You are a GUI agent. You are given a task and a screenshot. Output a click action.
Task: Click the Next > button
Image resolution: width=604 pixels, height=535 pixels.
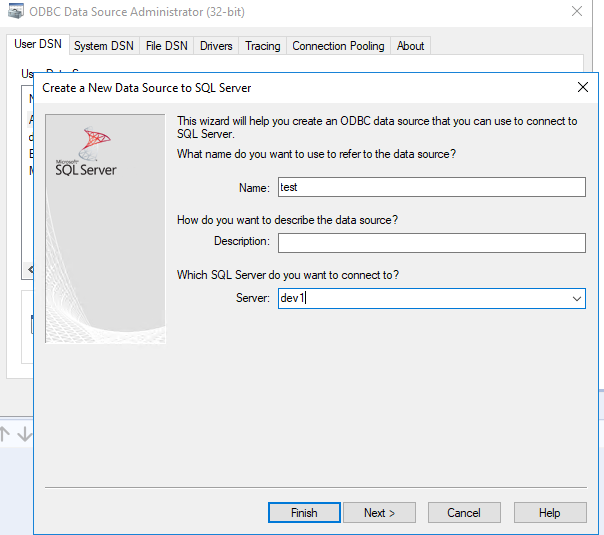(x=379, y=513)
